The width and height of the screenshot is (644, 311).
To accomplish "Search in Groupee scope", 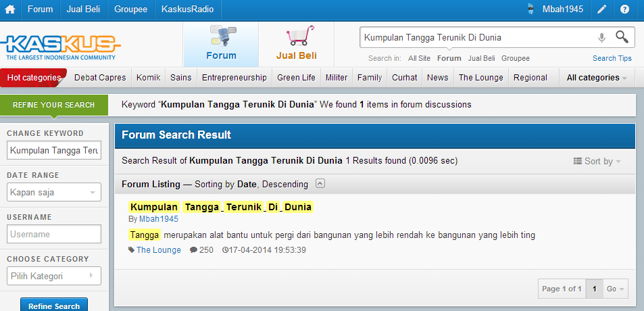I will [516, 58].
